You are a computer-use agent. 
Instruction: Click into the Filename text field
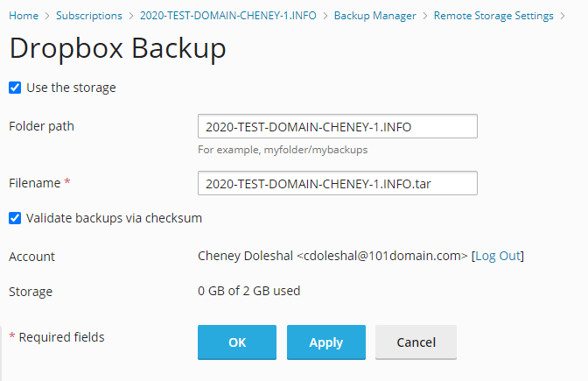[x=337, y=183]
